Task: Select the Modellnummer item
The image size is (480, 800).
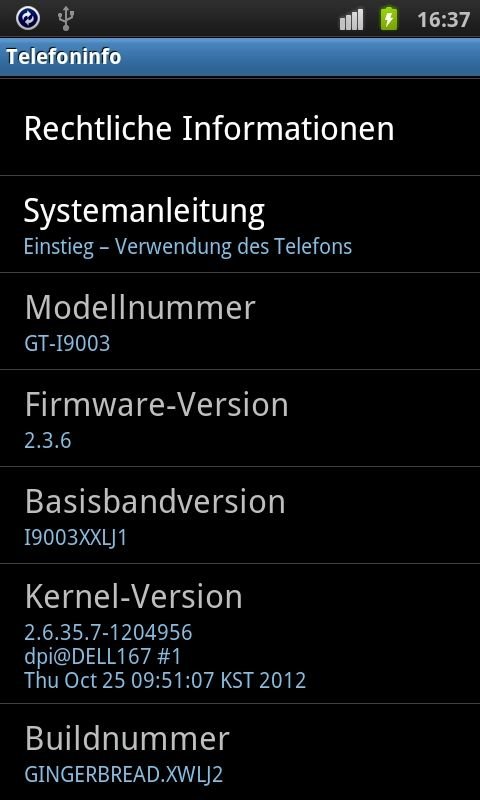Action: (x=240, y=321)
